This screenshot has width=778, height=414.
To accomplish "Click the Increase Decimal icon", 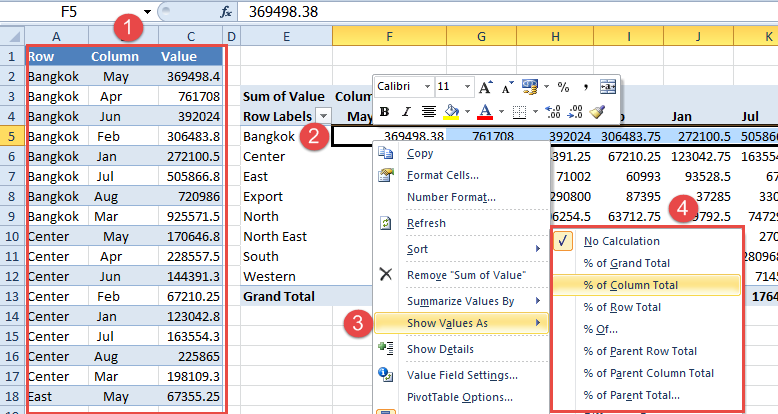I will [x=551, y=111].
